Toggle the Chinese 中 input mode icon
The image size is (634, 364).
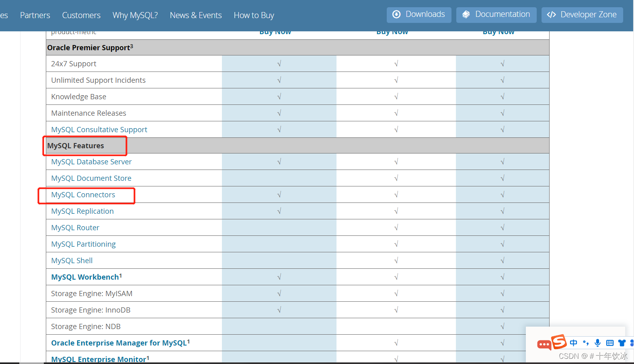click(x=574, y=343)
